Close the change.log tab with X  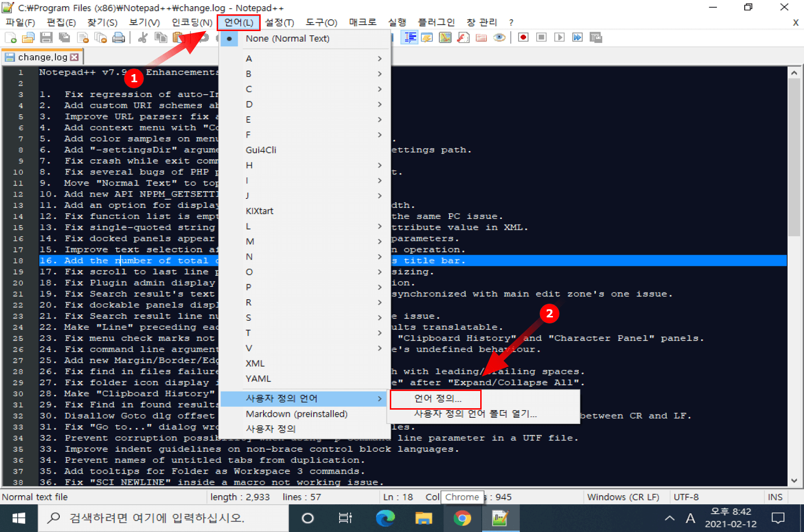tap(74, 57)
